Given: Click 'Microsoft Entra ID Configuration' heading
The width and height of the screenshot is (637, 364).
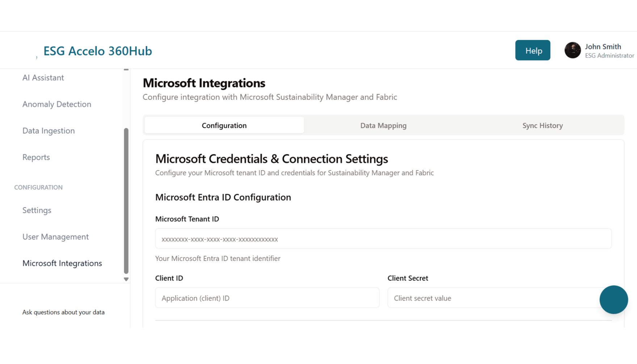Looking at the screenshot, I should click(x=223, y=197).
